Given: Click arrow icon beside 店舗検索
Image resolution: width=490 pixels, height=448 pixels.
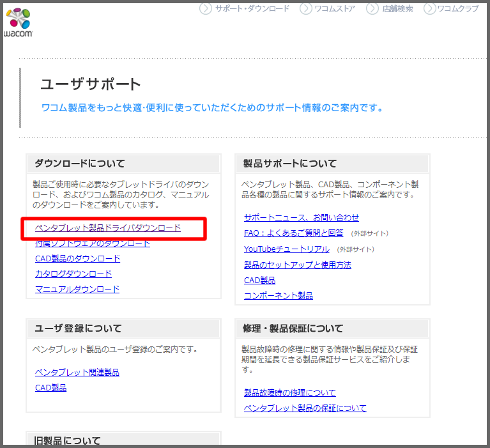Looking at the screenshot, I should pos(372,8).
